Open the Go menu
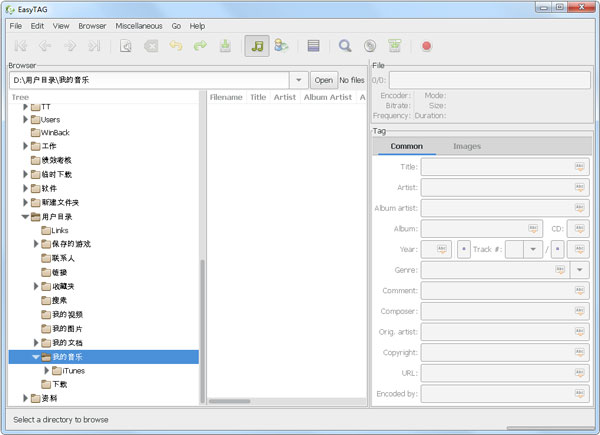 176,26
